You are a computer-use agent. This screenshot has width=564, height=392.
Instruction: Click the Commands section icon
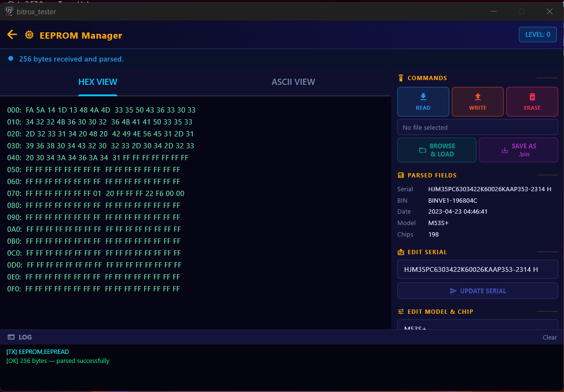point(401,78)
